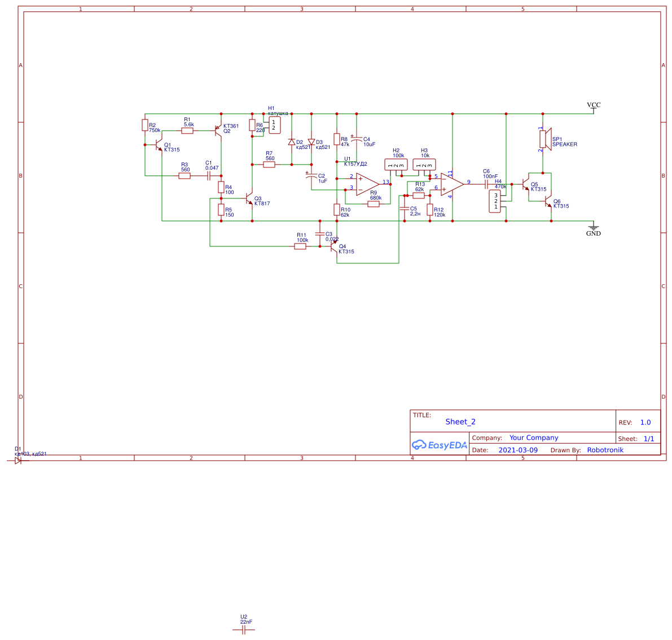Select the SP1 SPEAKER symbol
The height and width of the screenshot is (640, 672).
coord(544,140)
